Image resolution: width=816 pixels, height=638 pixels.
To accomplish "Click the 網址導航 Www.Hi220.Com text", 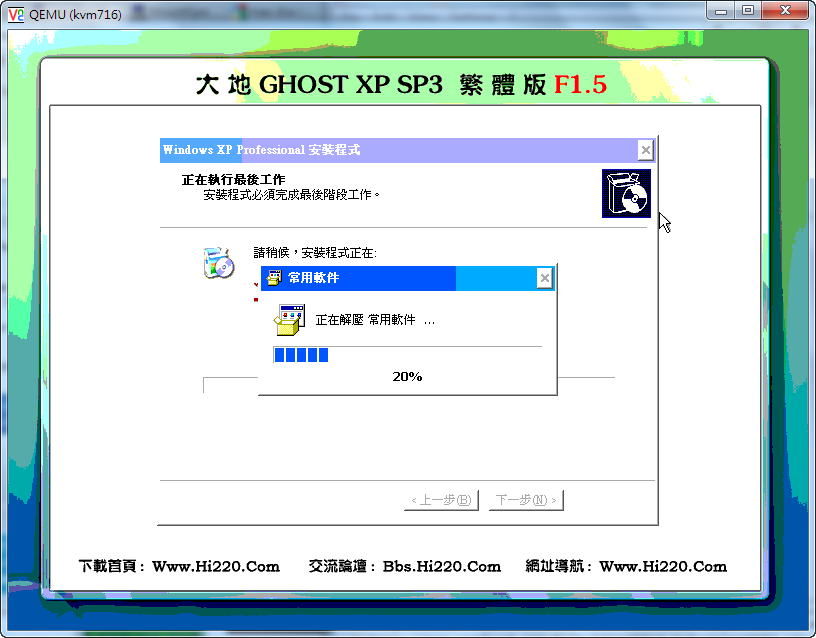I will pyautogui.click(x=626, y=566).
